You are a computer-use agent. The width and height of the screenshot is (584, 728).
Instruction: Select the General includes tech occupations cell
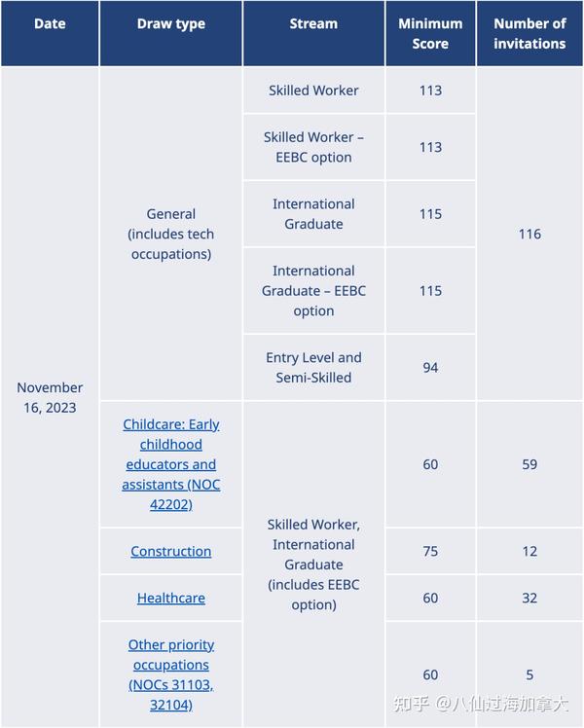point(171,234)
